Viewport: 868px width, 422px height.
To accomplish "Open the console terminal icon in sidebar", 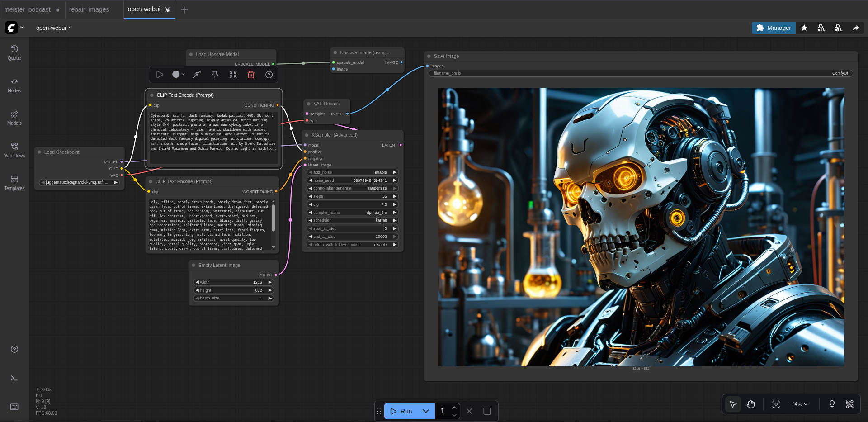I will [14, 378].
